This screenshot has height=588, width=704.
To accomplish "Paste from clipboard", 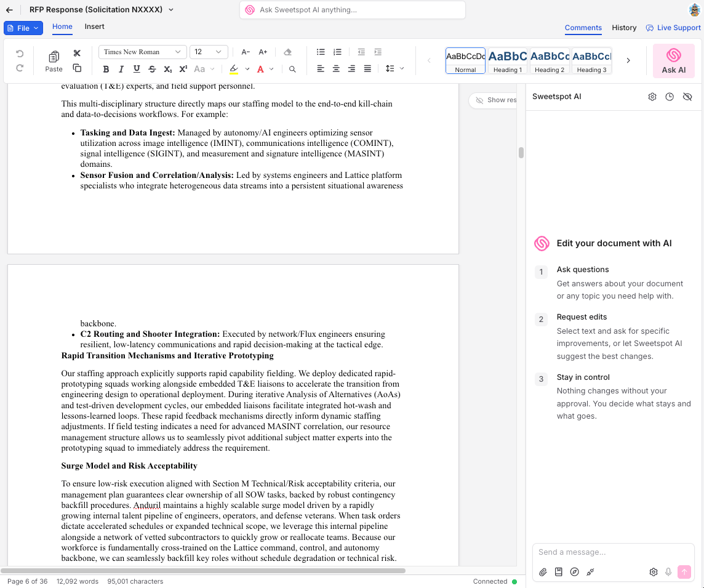I will click(54, 61).
